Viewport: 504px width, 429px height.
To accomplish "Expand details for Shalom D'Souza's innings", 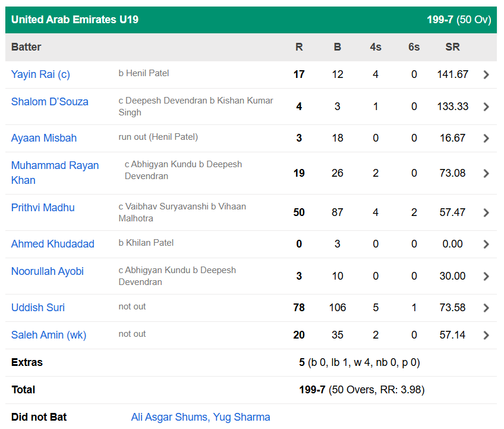I will click(x=486, y=107).
